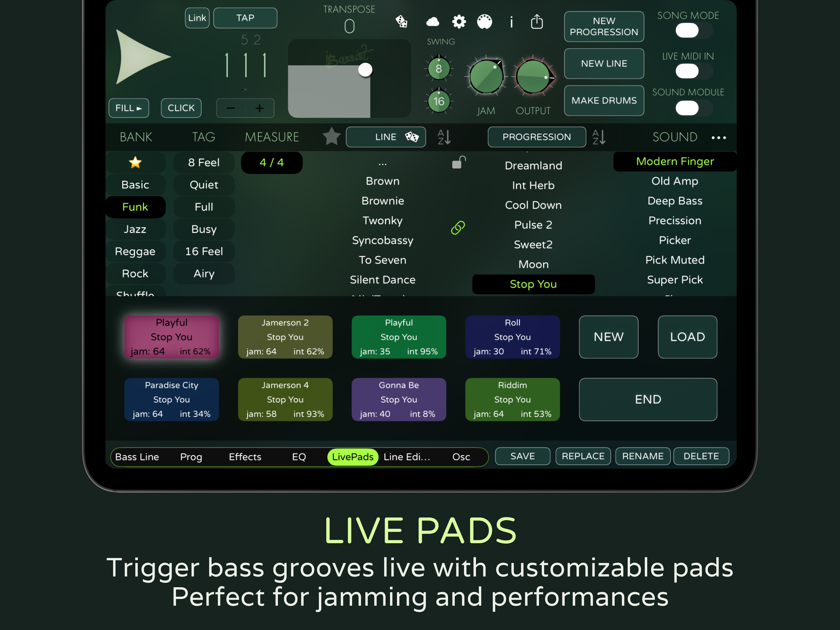
Task: Click the OUTPUT volume knob
Action: click(533, 77)
